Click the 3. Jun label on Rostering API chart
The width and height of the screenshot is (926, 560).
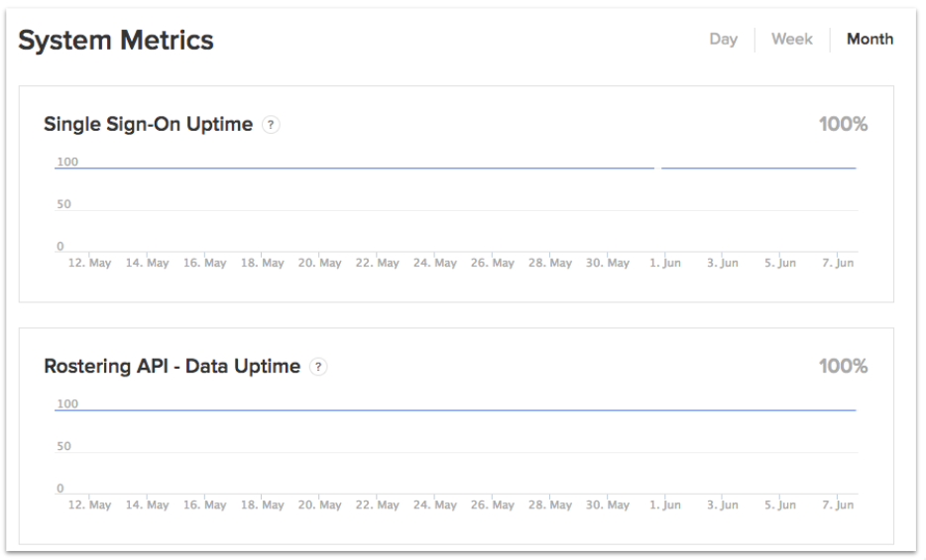pos(722,505)
